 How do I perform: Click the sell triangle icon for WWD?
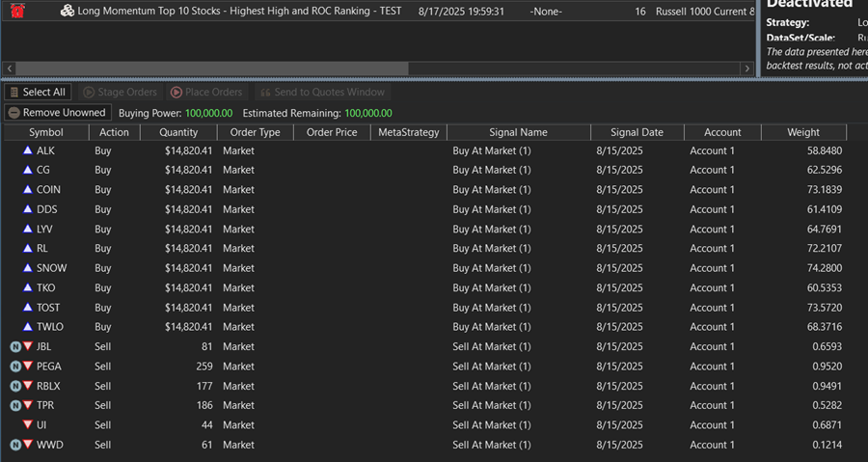(x=28, y=445)
